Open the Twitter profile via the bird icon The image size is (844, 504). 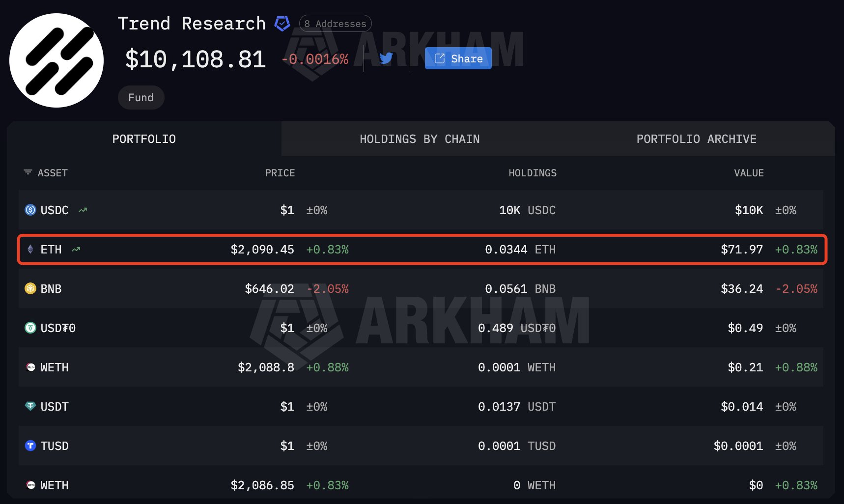pyautogui.click(x=386, y=58)
